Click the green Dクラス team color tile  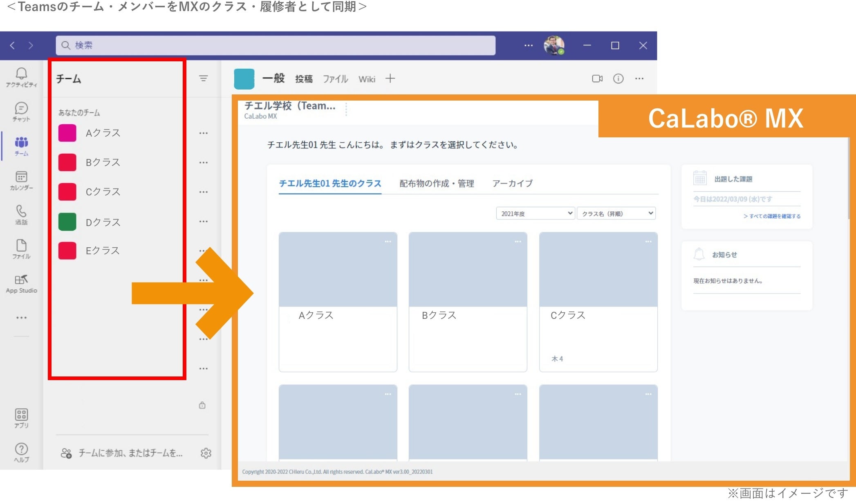tap(67, 222)
